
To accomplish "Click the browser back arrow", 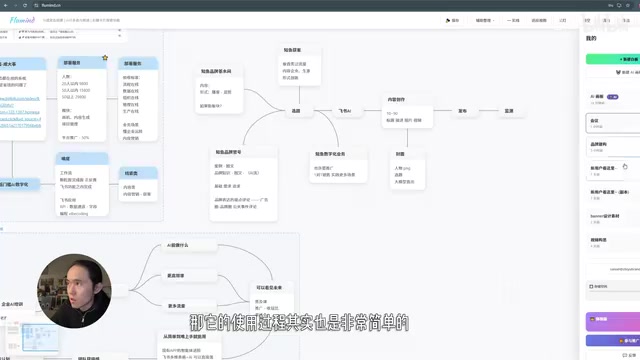I will 6,5.
